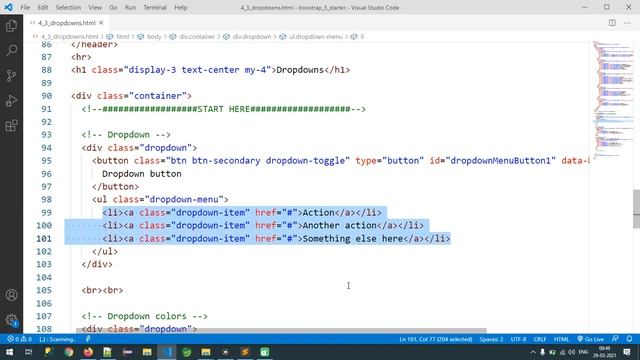
Task: Open Run and Debug view
Action: click(11, 100)
